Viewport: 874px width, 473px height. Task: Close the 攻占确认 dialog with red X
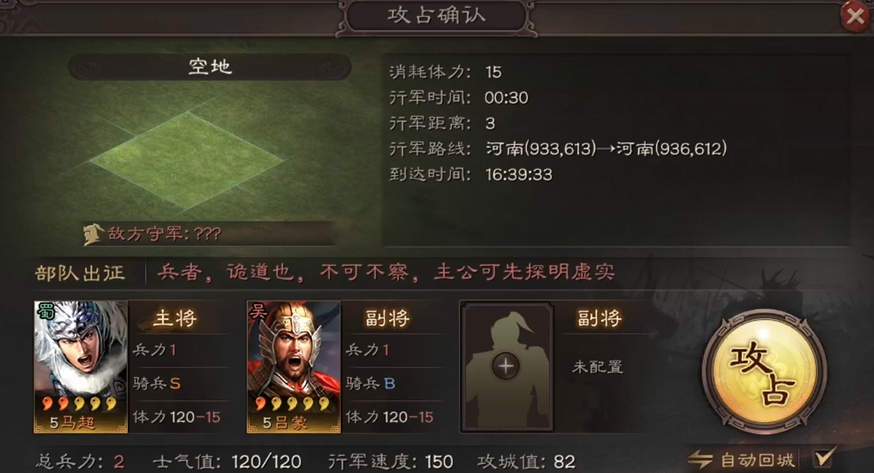coord(855,16)
